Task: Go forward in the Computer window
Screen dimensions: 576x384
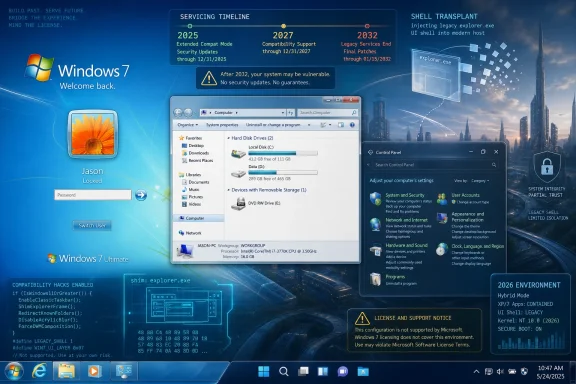Action: [x=188, y=112]
